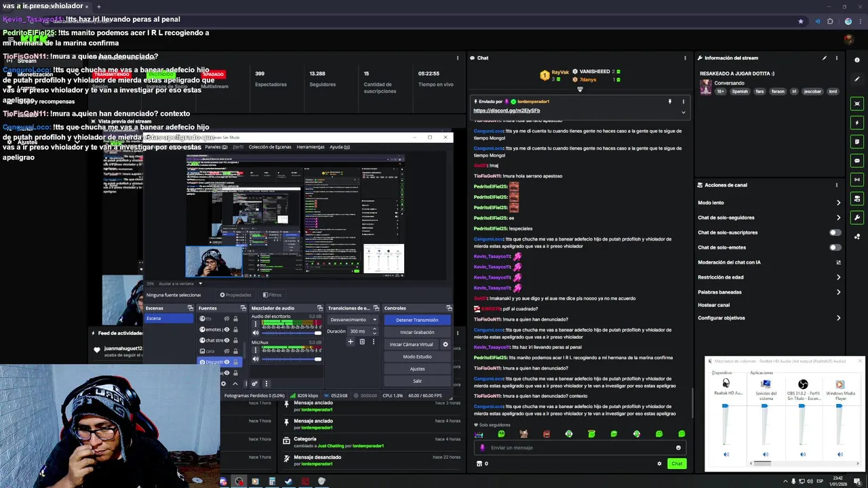Open OBS Herramientas menu

click(311, 147)
